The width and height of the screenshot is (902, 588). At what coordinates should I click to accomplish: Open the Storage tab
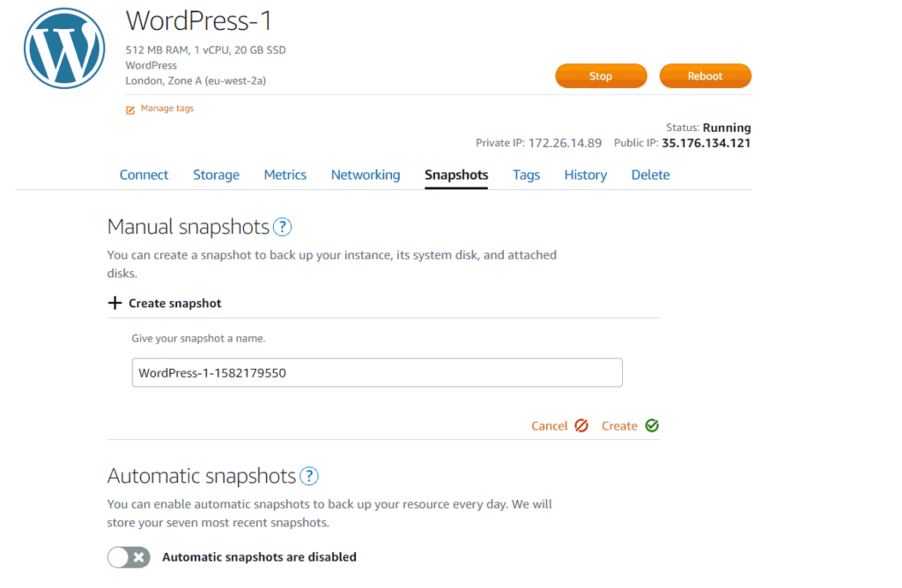[x=216, y=174]
